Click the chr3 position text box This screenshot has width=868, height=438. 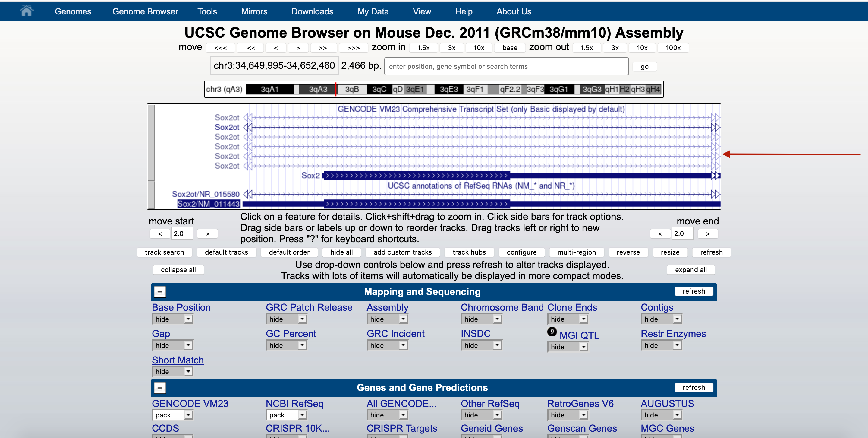tap(274, 65)
